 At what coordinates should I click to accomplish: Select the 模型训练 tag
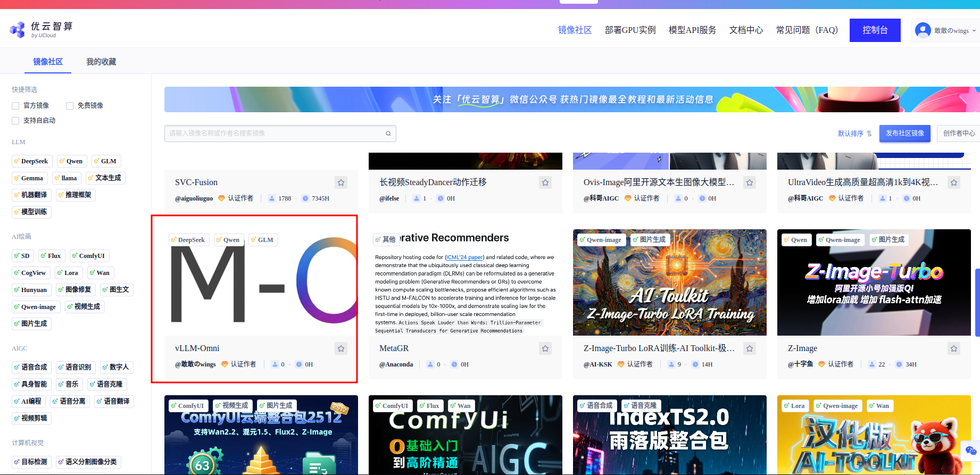pos(31,212)
